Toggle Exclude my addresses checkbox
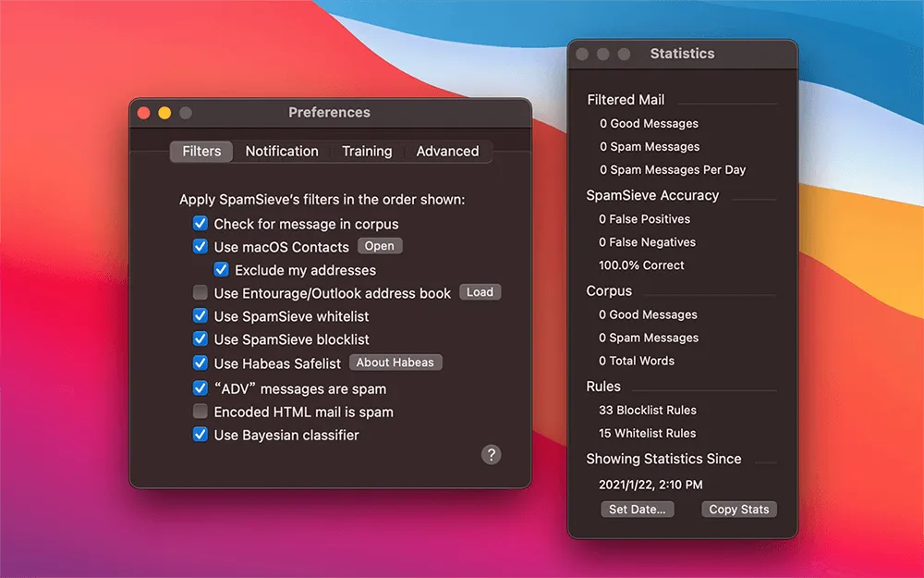924x578 pixels. [221, 270]
